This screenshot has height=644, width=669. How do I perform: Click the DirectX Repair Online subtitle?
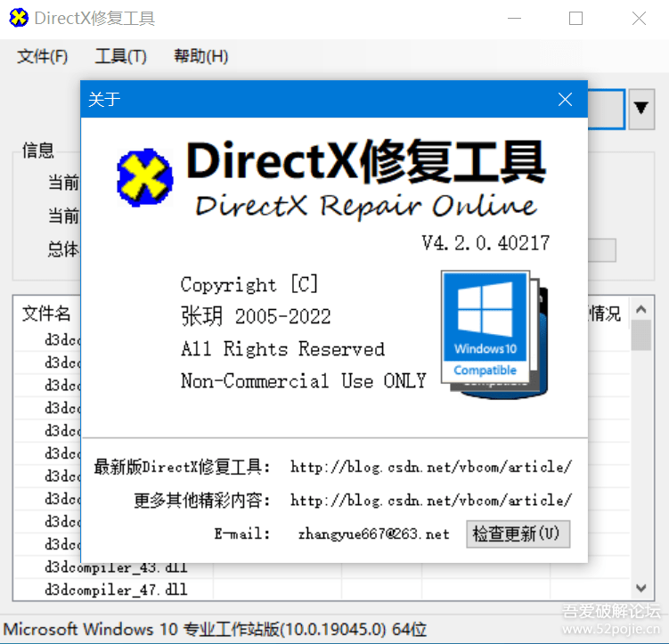366,206
